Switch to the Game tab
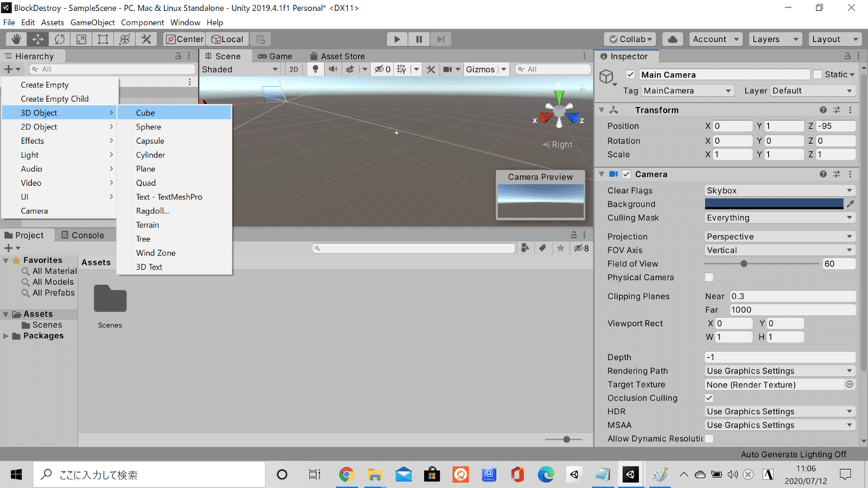Viewport: 868px width, 488px height. point(276,56)
